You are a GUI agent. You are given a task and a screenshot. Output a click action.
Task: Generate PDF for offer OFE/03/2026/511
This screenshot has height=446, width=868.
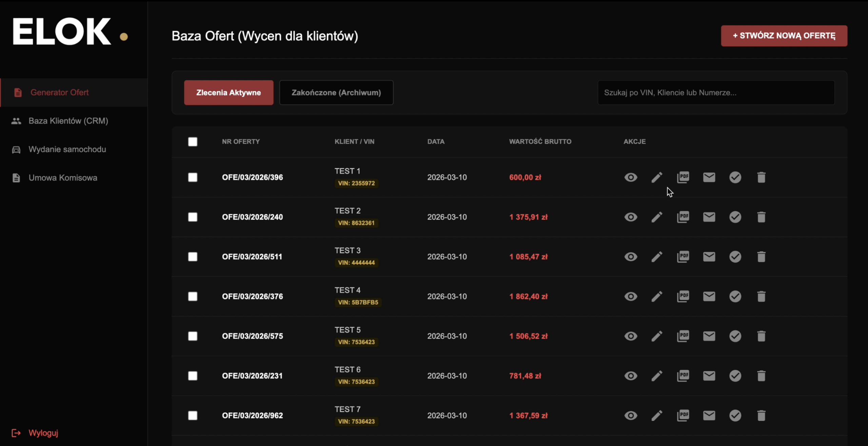(683, 257)
